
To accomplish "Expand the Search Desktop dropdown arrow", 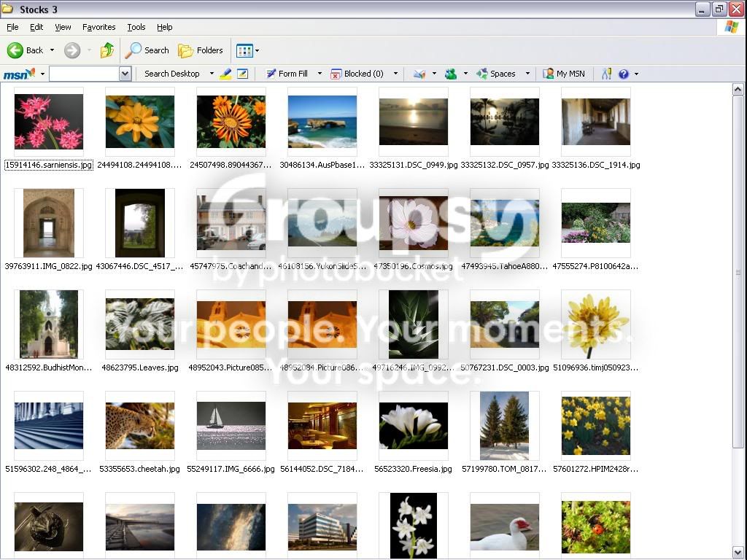I will click(x=212, y=74).
